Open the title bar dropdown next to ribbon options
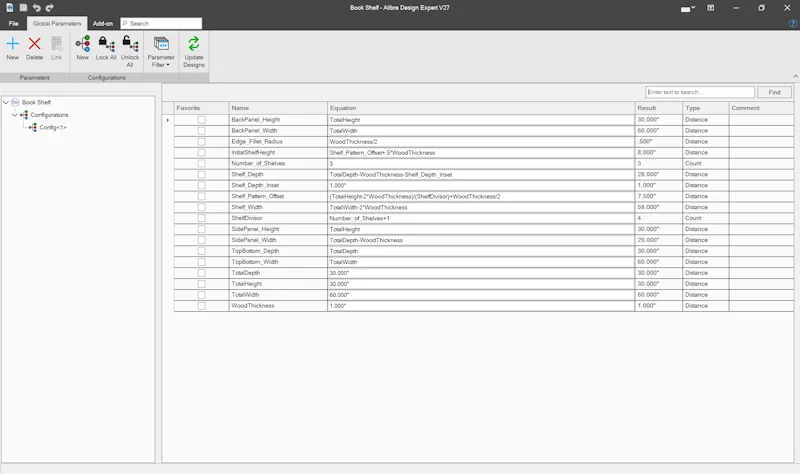 (x=688, y=8)
